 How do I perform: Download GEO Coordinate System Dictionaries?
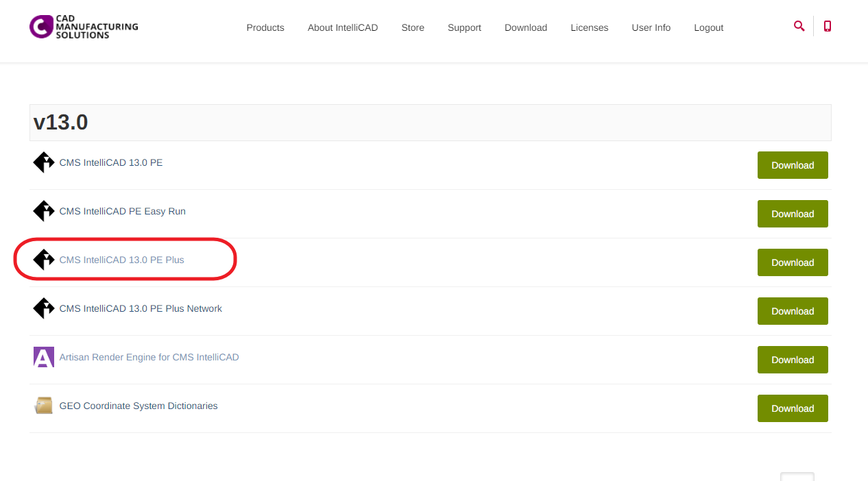pos(793,408)
